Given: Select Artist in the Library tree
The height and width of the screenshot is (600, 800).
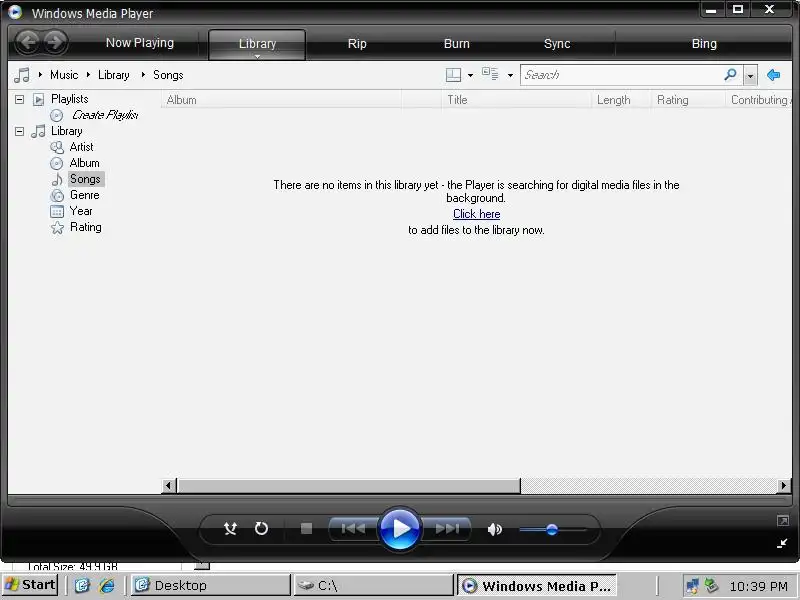Looking at the screenshot, I should (82, 147).
